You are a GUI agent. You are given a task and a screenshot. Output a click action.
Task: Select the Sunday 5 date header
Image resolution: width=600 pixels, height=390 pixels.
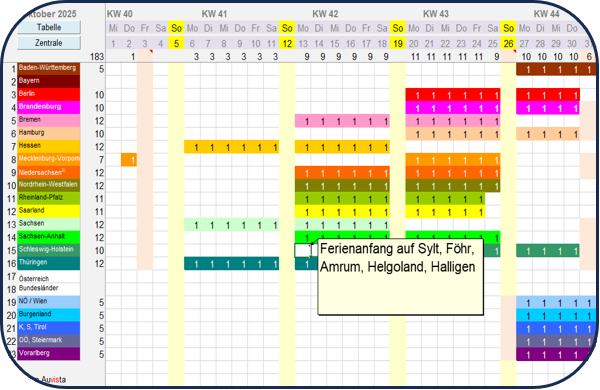coord(176,44)
